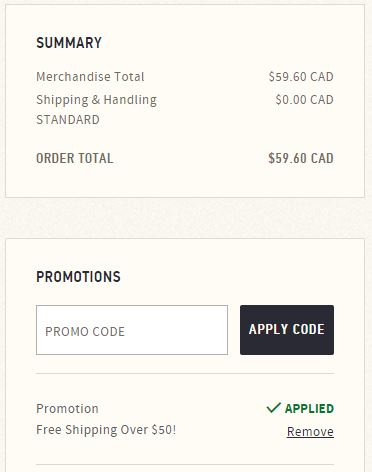Click the Merchandise Total label
The height and width of the screenshot is (472, 372).
pyautogui.click(x=90, y=77)
